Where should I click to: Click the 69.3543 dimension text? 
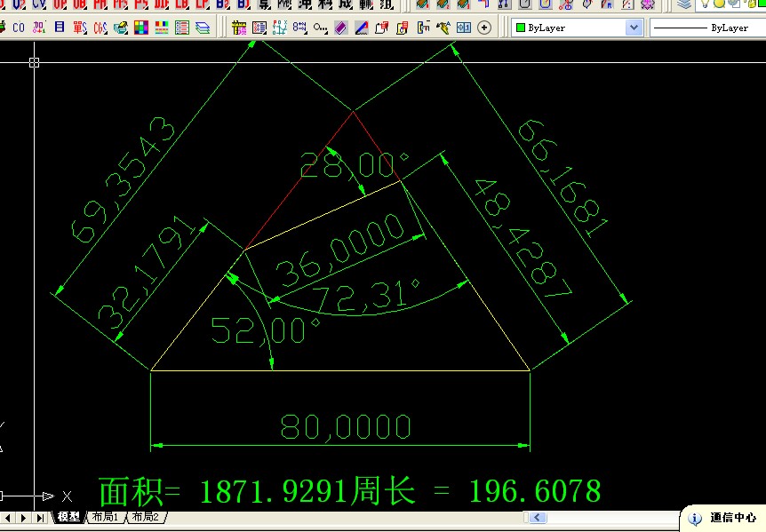point(123,179)
